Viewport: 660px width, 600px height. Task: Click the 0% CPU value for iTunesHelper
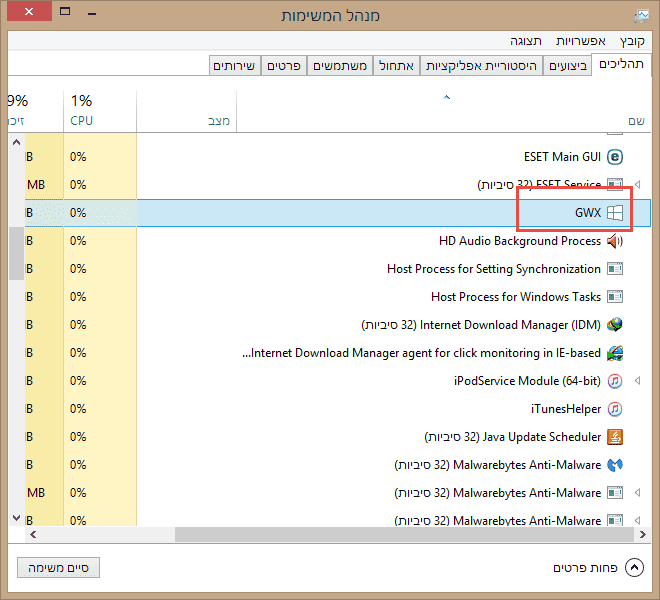(78, 409)
